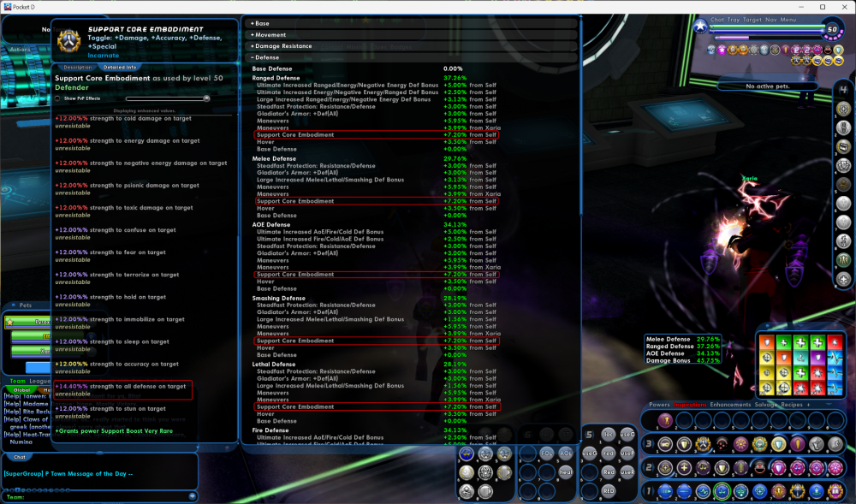Click first power slot in tray 3
The image size is (856, 504).
[665, 444]
